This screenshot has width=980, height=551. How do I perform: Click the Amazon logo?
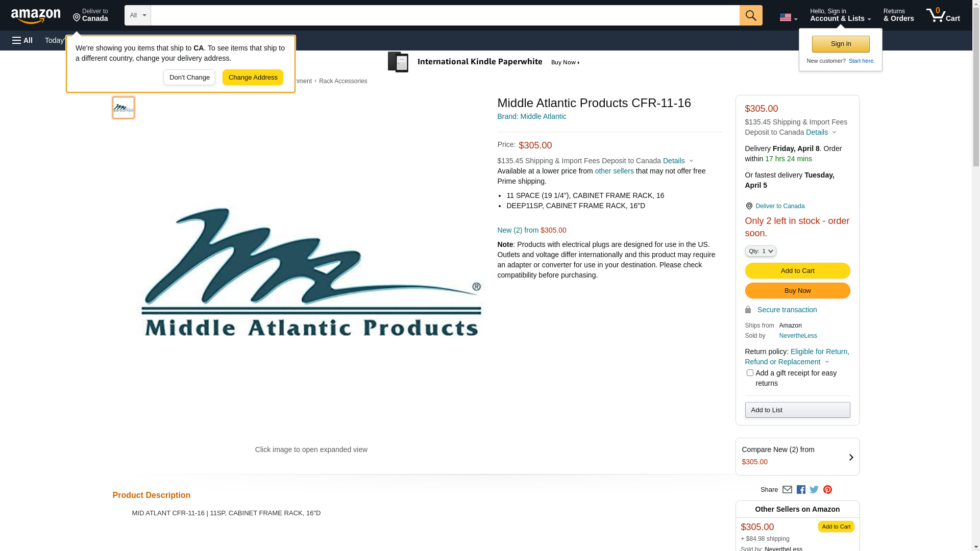pos(36,16)
